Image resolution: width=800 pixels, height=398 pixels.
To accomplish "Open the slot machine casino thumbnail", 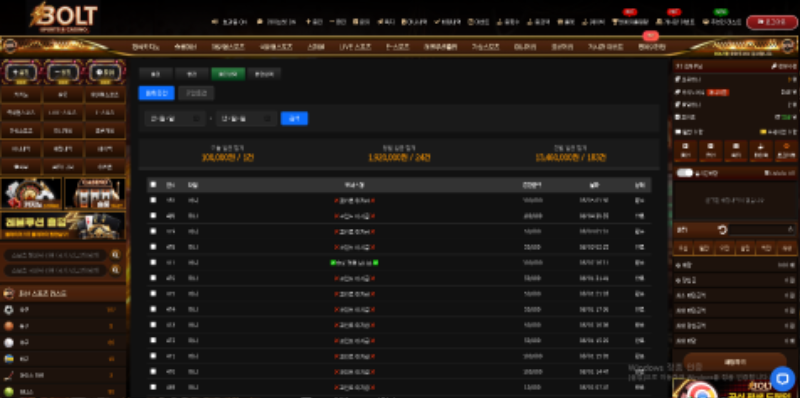I will 94,193.
